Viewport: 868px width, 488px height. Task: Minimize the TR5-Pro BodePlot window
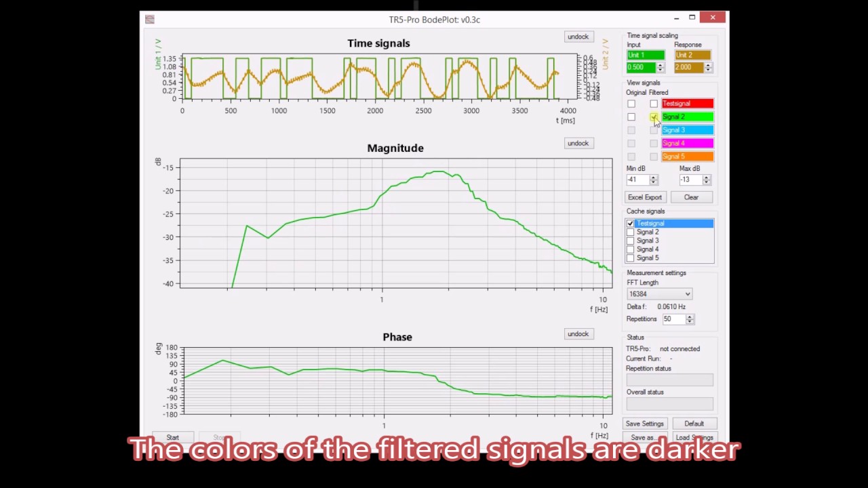tap(676, 18)
